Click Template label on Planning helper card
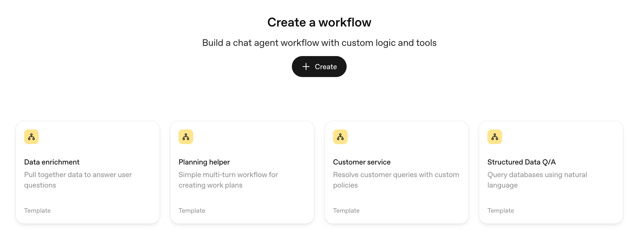Image resolution: width=644 pixels, height=230 pixels. click(x=192, y=211)
